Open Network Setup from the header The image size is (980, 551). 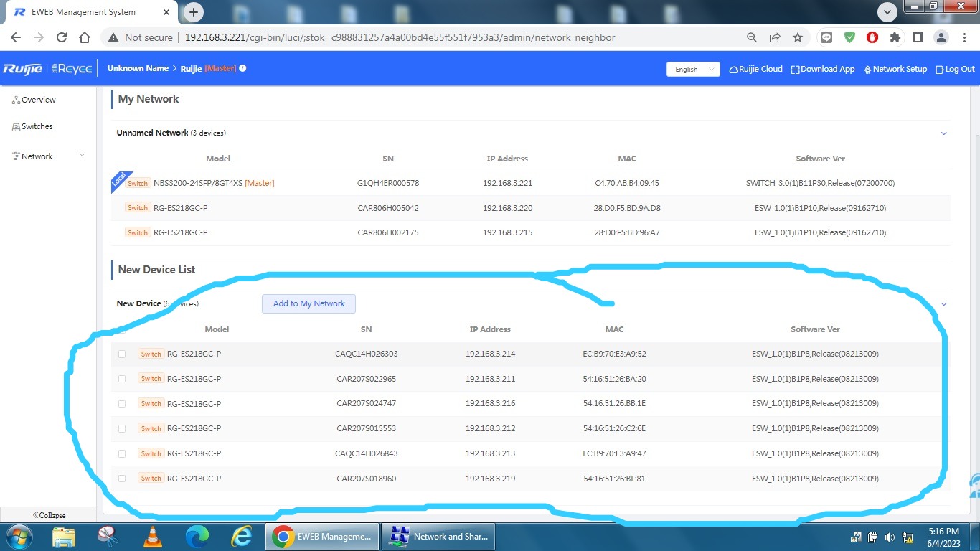(x=895, y=69)
